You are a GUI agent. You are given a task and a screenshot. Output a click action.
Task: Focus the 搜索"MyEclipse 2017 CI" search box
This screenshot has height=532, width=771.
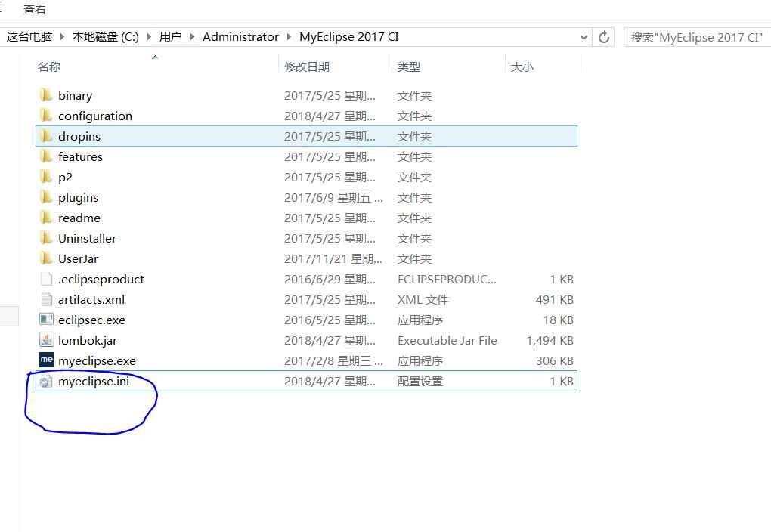tap(697, 37)
